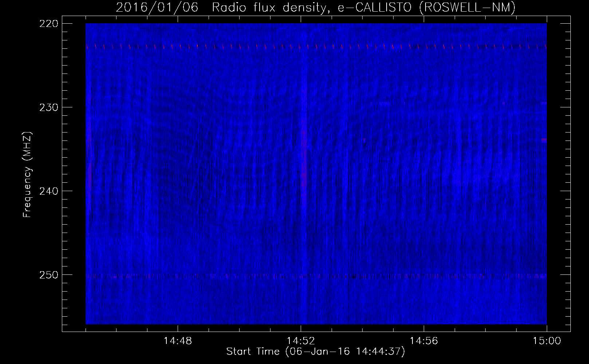The image size is (589, 364).
Task: Select the 220 frequency axis label
Action: [49, 23]
